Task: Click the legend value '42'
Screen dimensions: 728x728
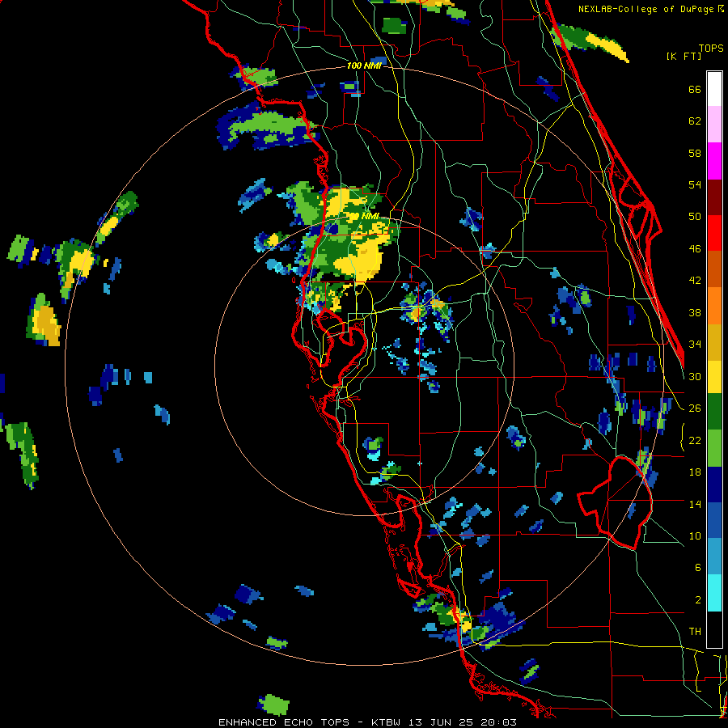Action: 695,281
